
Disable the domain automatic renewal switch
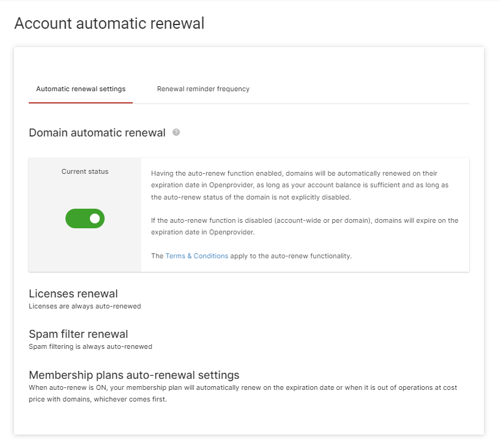tap(85, 218)
